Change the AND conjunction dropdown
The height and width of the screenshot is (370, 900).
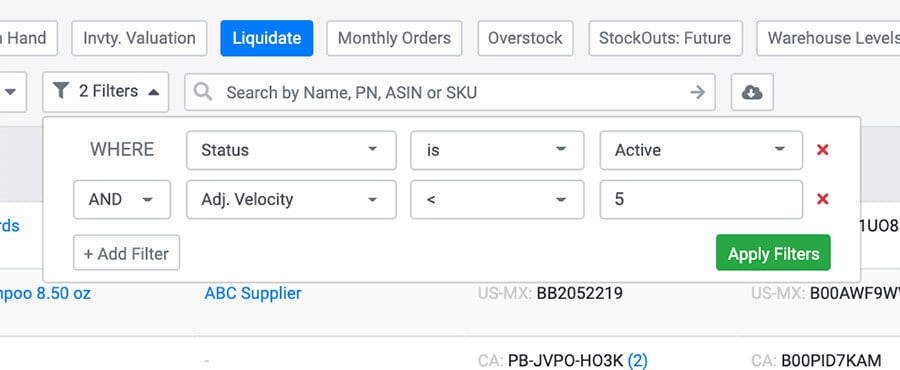pyautogui.click(x=122, y=200)
